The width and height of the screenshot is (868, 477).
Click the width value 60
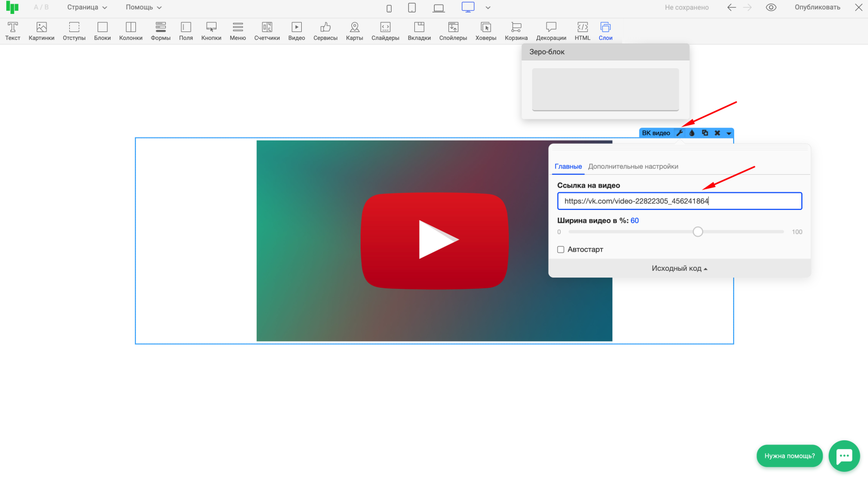pyautogui.click(x=634, y=221)
